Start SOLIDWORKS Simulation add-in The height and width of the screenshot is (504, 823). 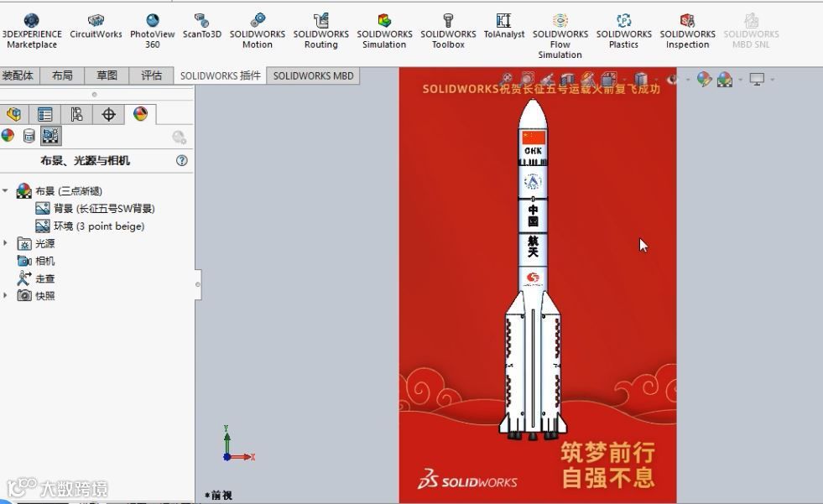384,31
